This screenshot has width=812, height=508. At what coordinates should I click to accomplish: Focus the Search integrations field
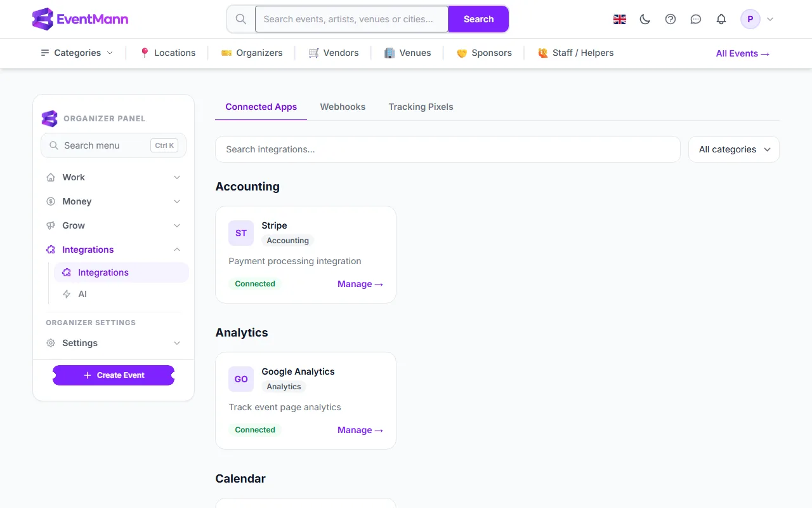click(x=448, y=149)
